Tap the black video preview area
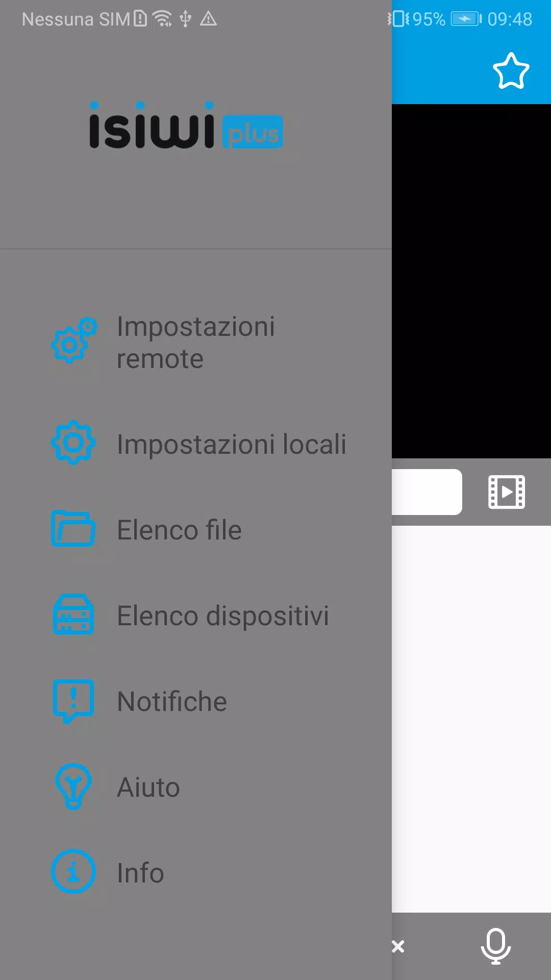 pos(471,281)
